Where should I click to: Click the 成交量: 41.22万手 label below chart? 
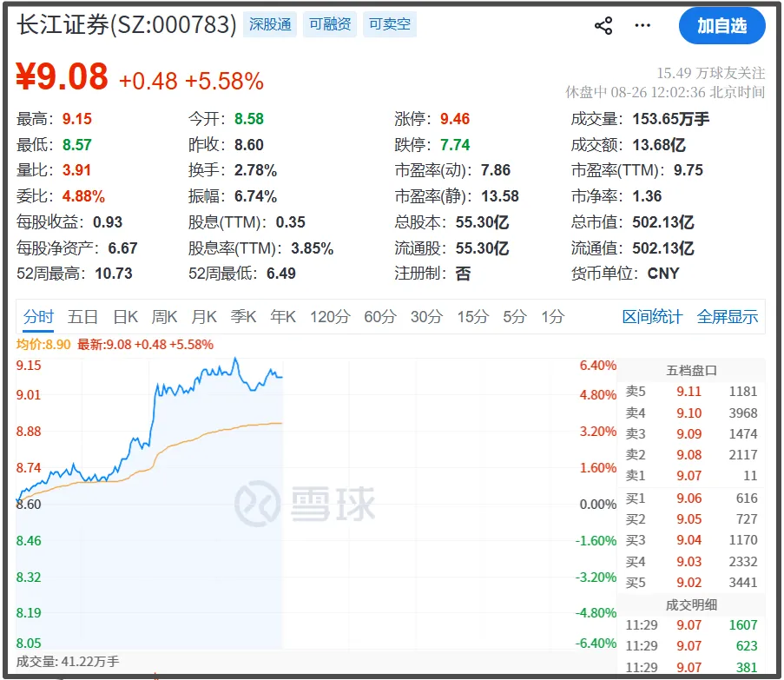coord(68,662)
